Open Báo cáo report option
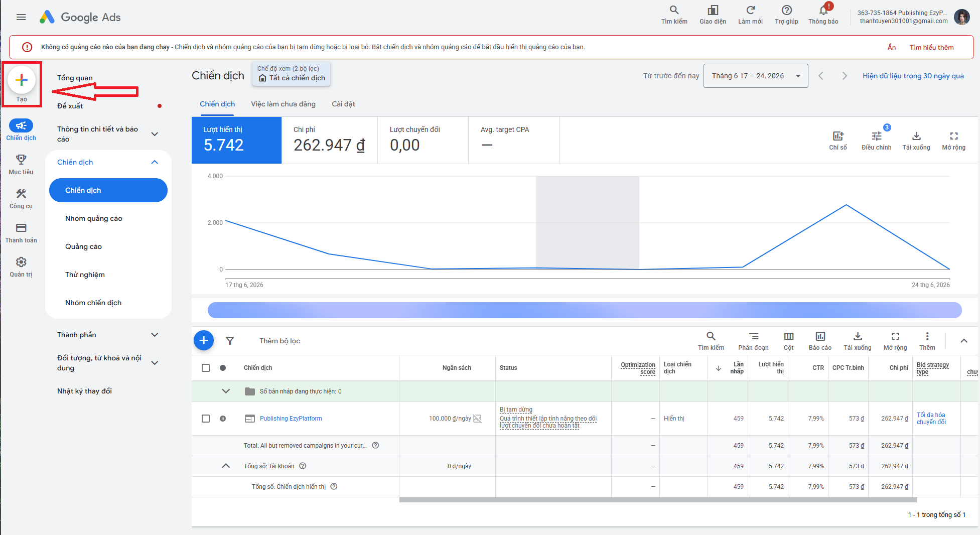The image size is (980, 535). pyautogui.click(x=820, y=341)
